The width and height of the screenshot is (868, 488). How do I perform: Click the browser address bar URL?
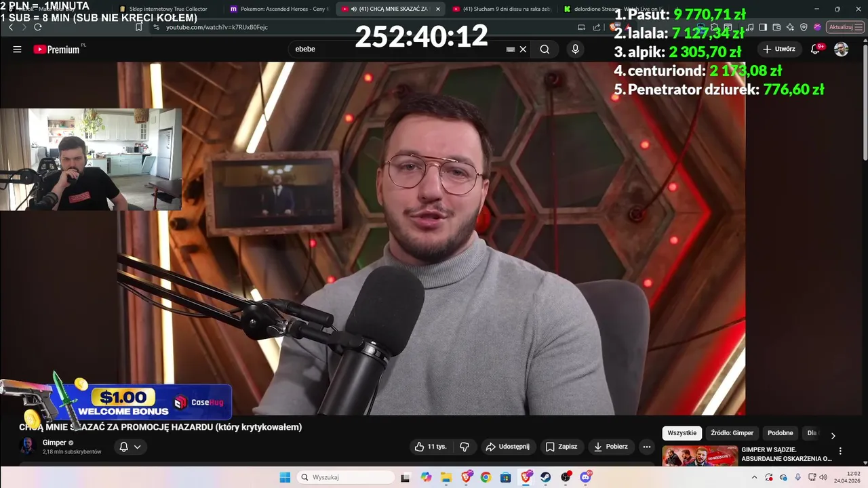tap(217, 27)
